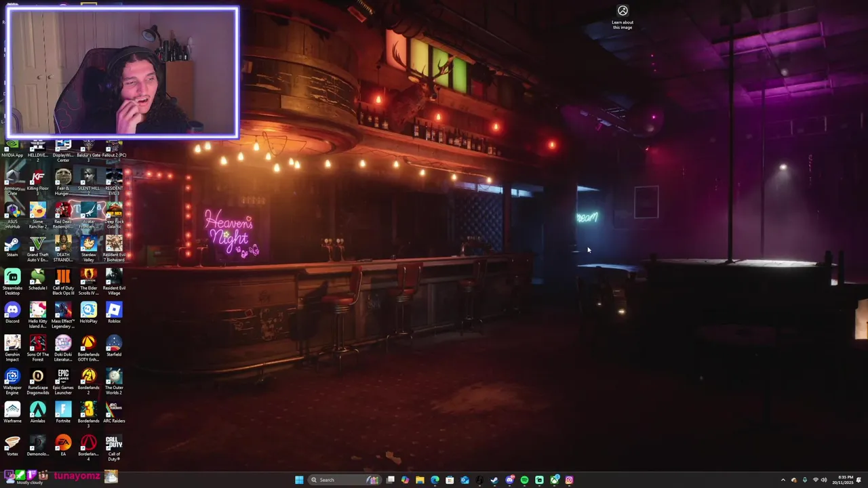The width and height of the screenshot is (868, 488).
Task: Select the Aimlabs desktop icon
Action: click(37, 413)
